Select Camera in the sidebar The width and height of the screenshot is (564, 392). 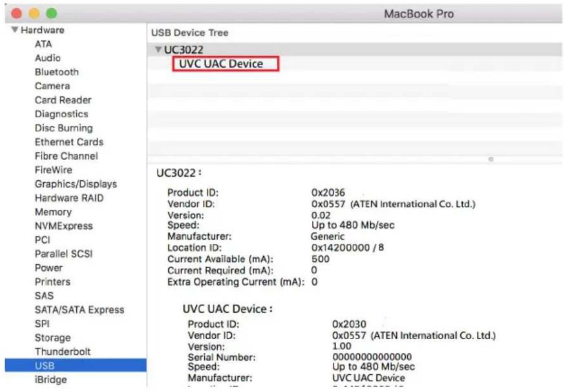[x=52, y=86]
